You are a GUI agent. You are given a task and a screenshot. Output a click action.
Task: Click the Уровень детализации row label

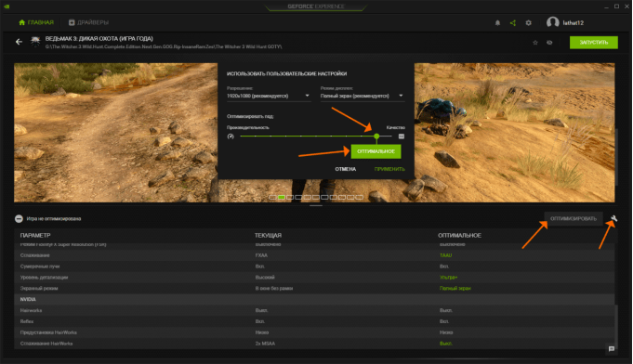click(x=44, y=278)
